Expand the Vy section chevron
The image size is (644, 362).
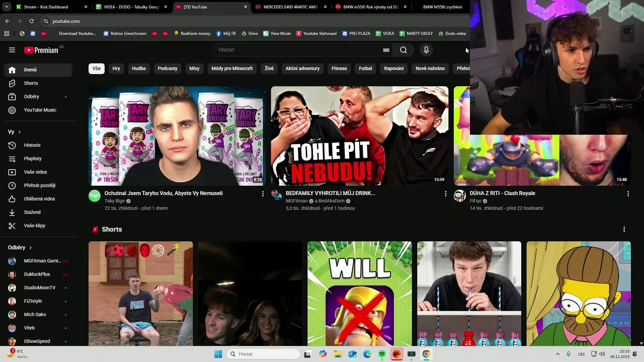tap(20, 132)
